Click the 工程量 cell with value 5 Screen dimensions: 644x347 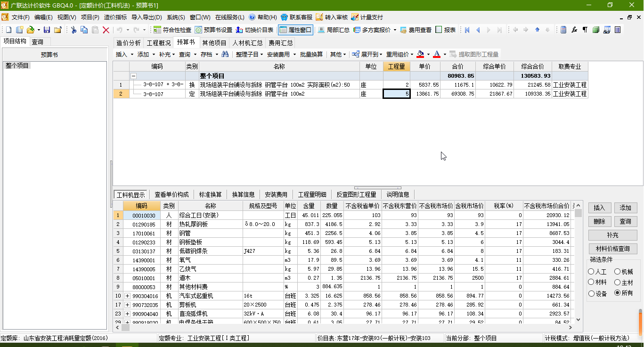[x=397, y=94]
